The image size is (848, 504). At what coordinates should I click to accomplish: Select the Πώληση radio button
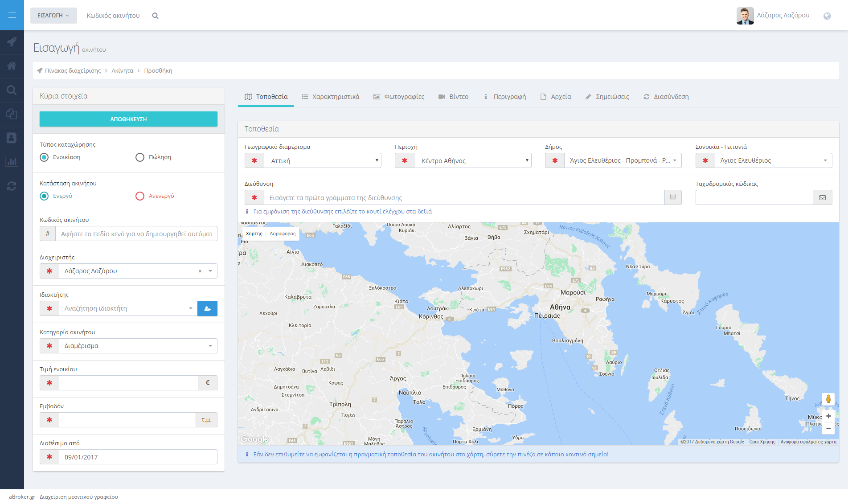140,157
